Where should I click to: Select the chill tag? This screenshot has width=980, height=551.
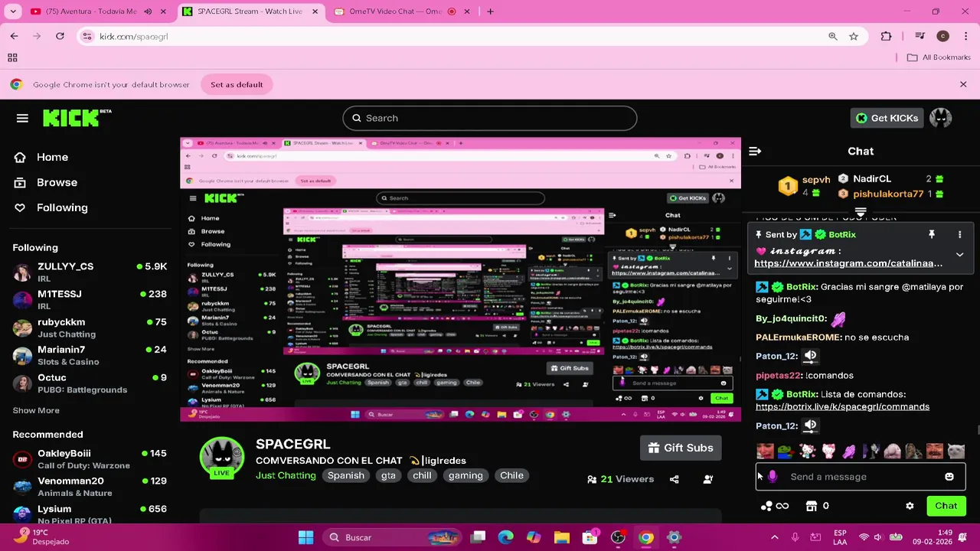422,475
